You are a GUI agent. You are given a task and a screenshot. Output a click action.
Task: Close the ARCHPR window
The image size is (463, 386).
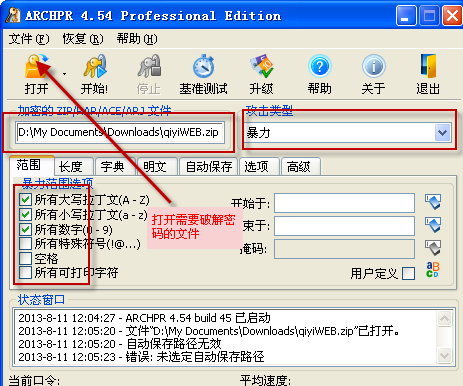tap(452, 15)
